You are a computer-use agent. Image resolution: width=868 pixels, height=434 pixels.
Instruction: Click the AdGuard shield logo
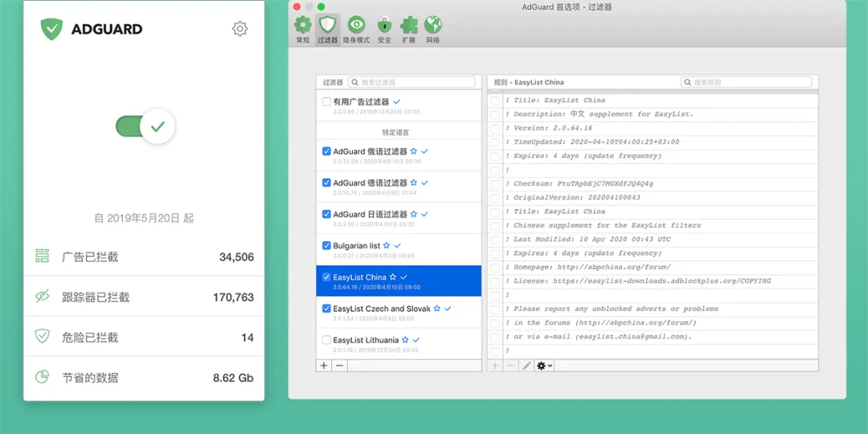(51, 29)
